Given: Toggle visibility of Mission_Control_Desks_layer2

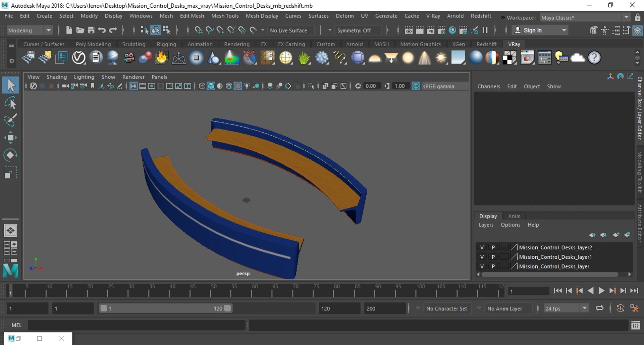Looking at the screenshot, I should (x=482, y=247).
